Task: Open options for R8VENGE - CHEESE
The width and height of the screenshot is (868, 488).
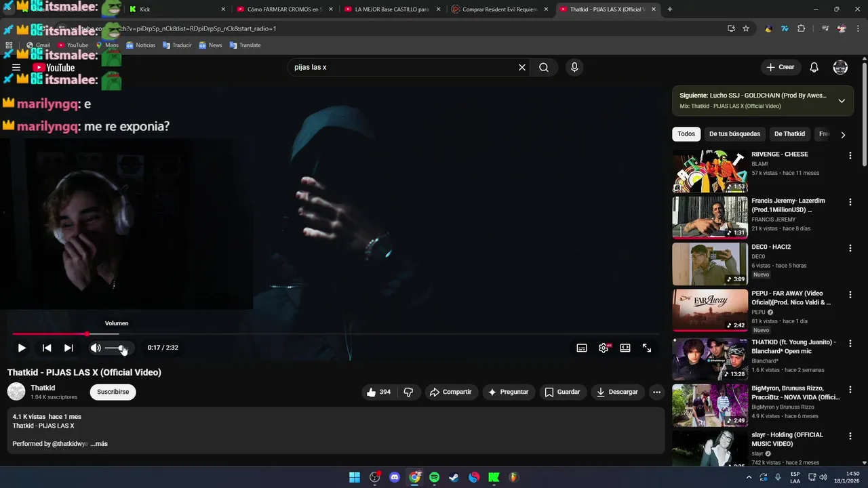Action: pyautogui.click(x=850, y=155)
